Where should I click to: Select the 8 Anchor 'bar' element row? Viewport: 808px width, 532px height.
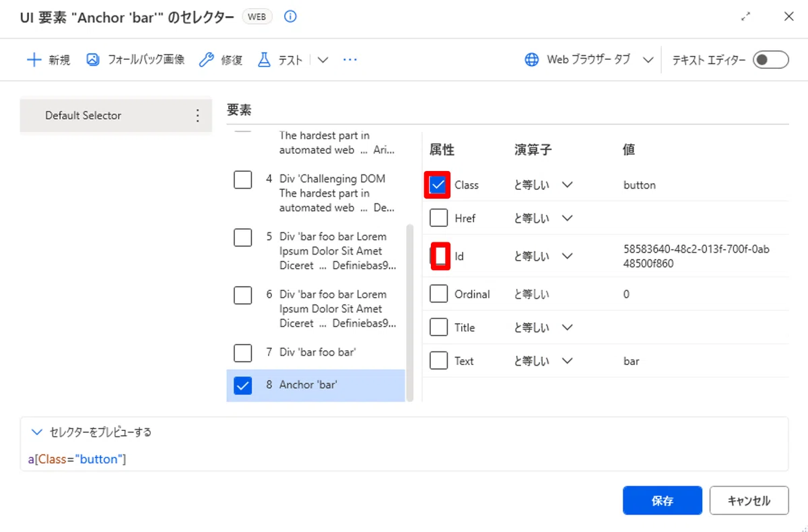316,385
